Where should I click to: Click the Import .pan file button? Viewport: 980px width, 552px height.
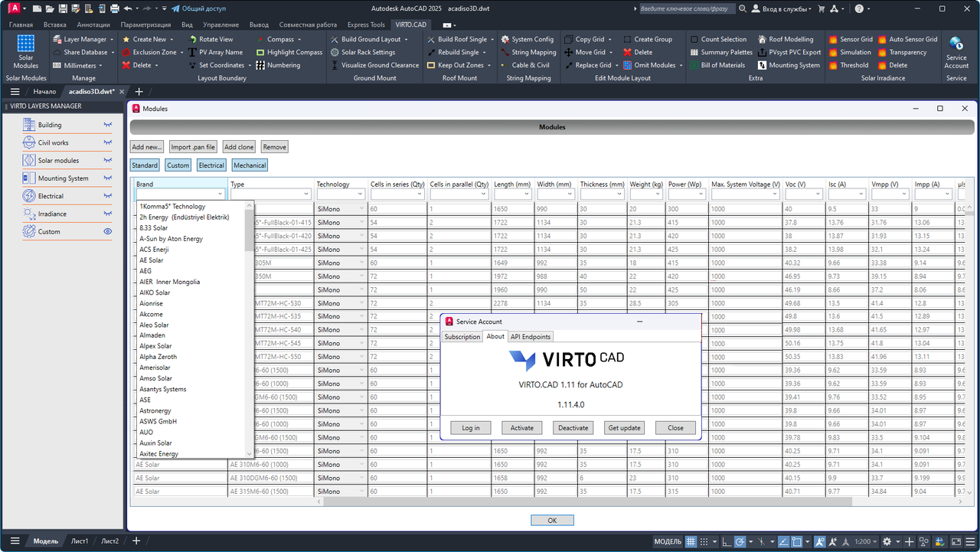point(193,147)
